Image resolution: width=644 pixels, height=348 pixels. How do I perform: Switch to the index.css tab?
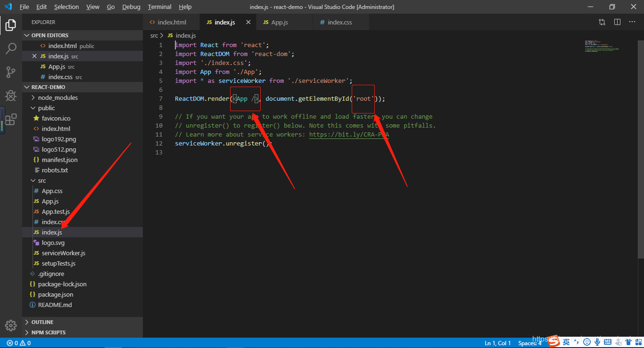pyautogui.click(x=340, y=22)
